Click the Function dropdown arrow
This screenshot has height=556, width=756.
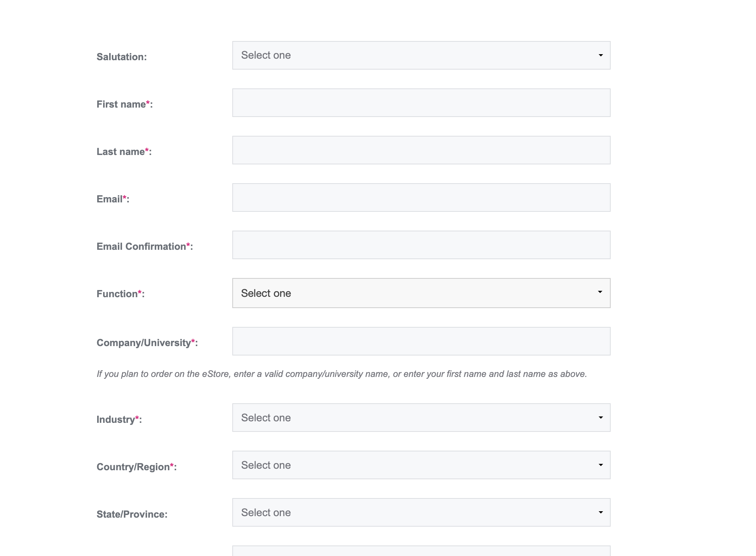click(x=600, y=292)
